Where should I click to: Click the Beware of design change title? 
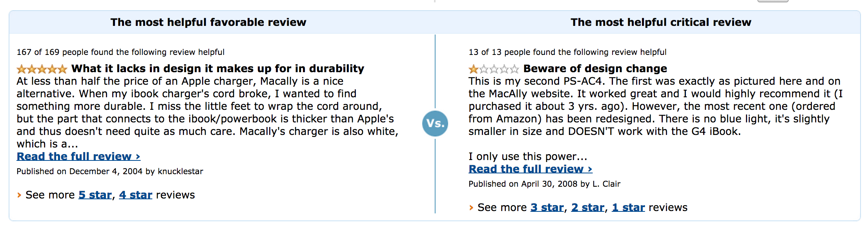point(595,69)
